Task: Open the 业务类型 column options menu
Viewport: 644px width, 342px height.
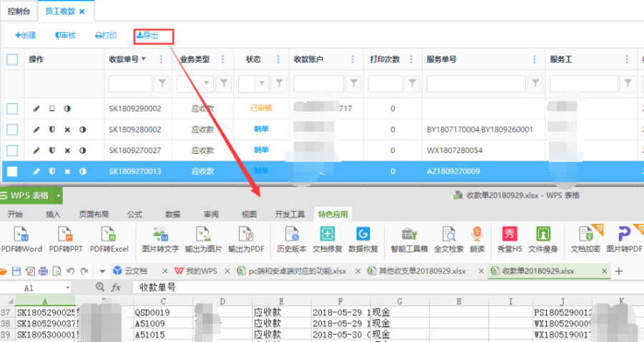Action: pyautogui.click(x=223, y=59)
